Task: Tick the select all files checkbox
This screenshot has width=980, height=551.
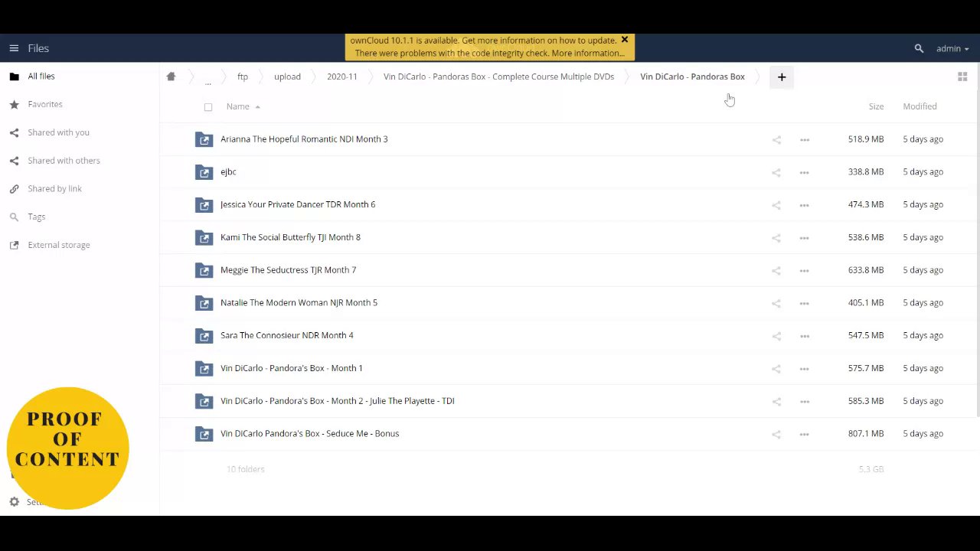Action: click(x=208, y=107)
